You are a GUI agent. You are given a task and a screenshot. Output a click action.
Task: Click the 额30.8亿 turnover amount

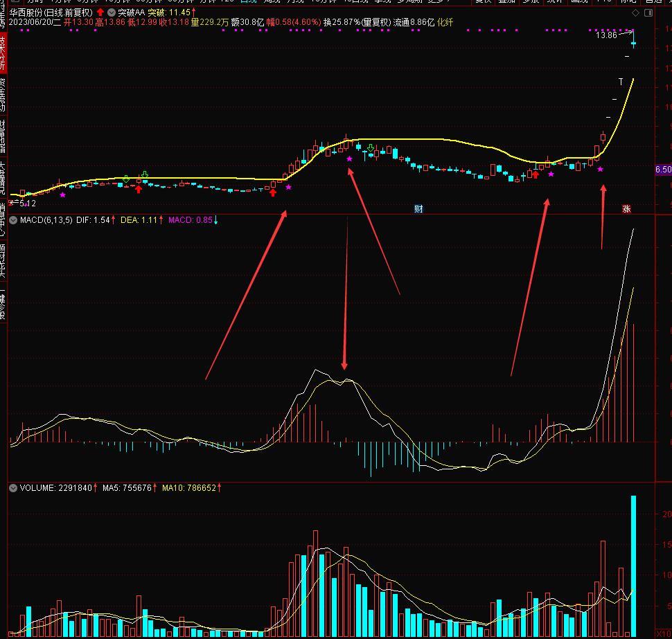coord(247,22)
